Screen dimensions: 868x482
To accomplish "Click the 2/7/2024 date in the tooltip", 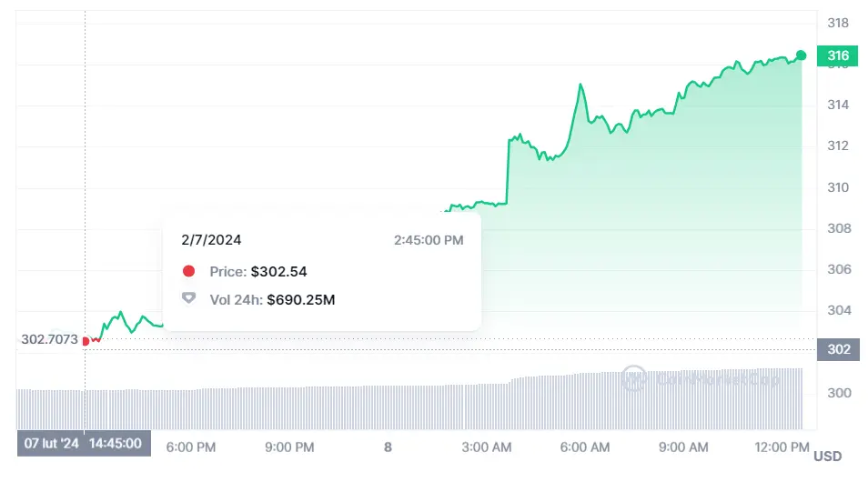I will (x=212, y=240).
